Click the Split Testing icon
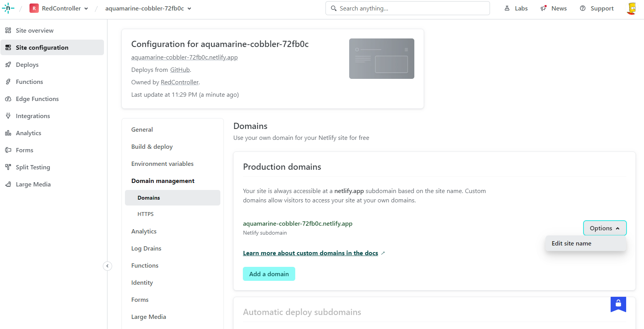Screen dimensions: 644x329 (x=8, y=167)
